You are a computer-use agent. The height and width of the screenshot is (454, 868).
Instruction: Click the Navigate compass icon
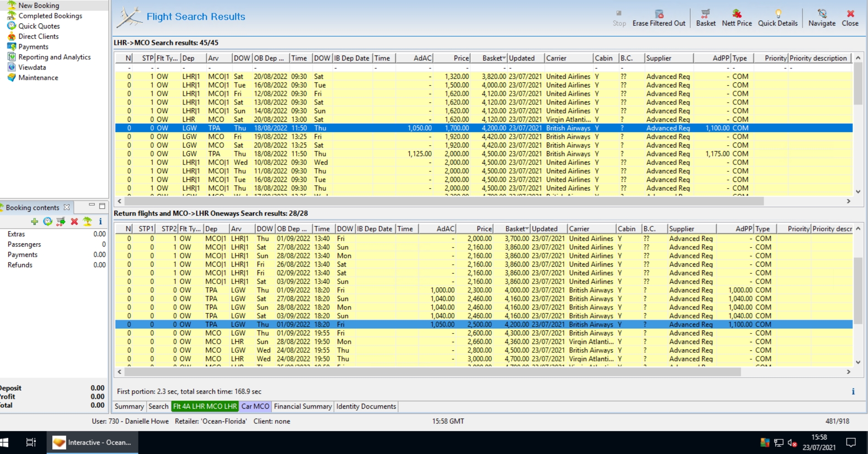click(x=821, y=14)
